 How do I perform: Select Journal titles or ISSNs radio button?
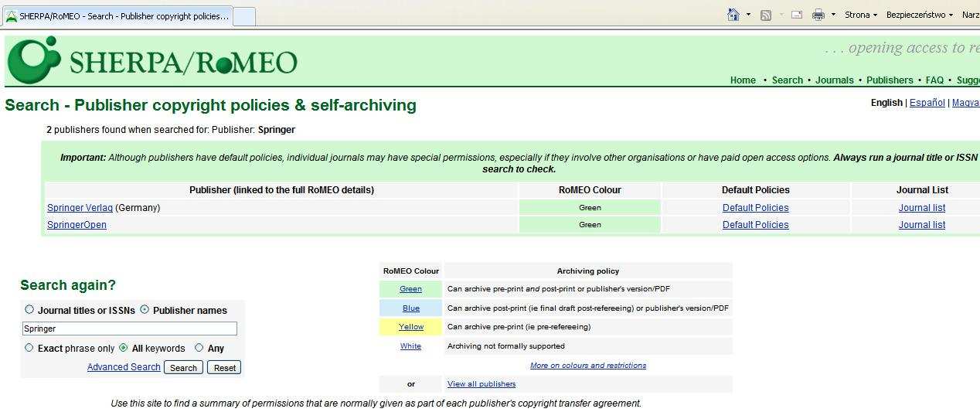pyautogui.click(x=29, y=309)
